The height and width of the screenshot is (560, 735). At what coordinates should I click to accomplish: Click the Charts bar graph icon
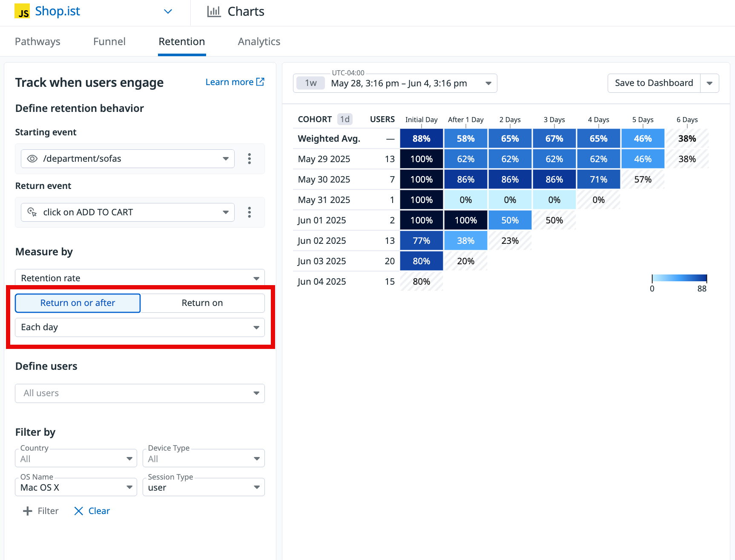pyautogui.click(x=214, y=11)
